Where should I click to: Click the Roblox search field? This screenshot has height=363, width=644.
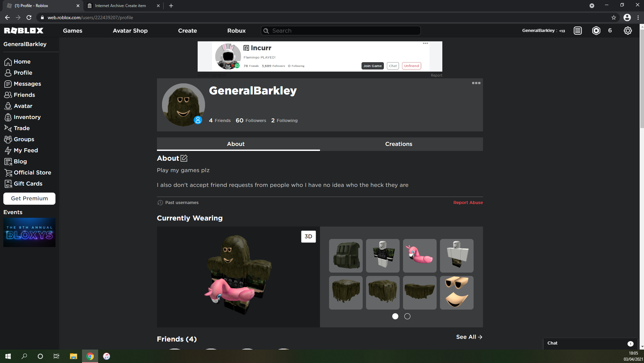click(x=341, y=31)
